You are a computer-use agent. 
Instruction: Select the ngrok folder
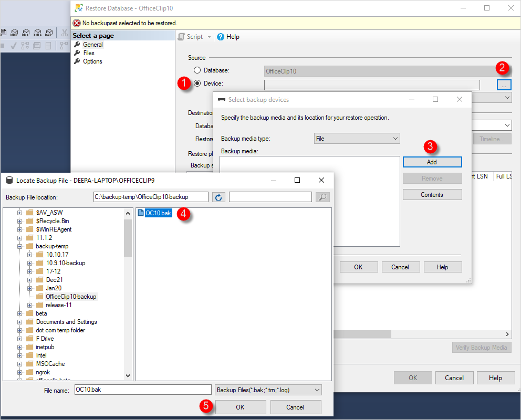coord(43,373)
